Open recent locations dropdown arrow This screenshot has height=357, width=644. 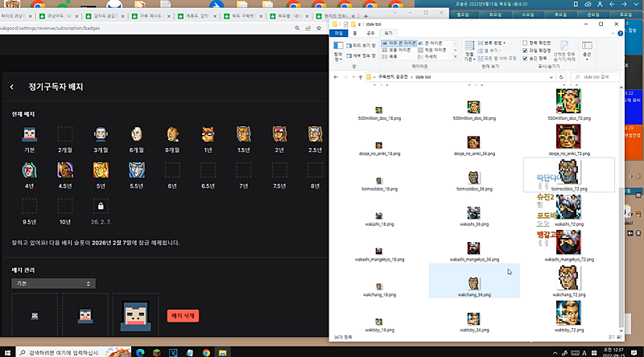(x=353, y=77)
